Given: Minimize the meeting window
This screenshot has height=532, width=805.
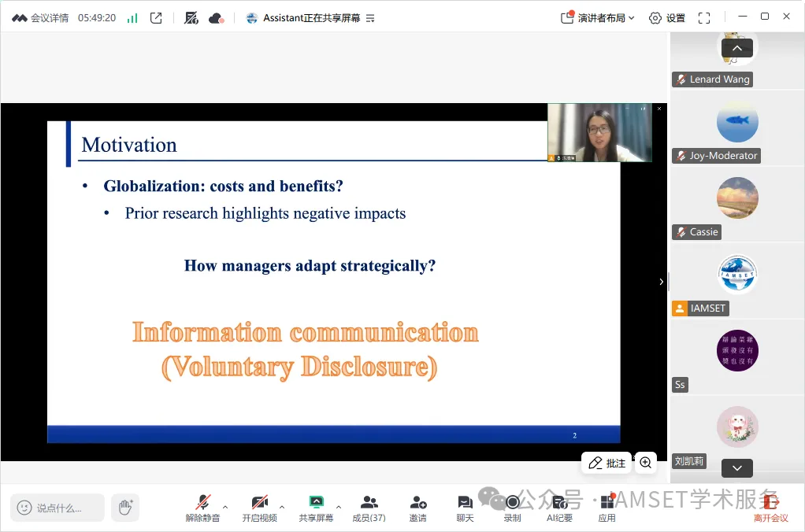Looking at the screenshot, I should tap(742, 17).
